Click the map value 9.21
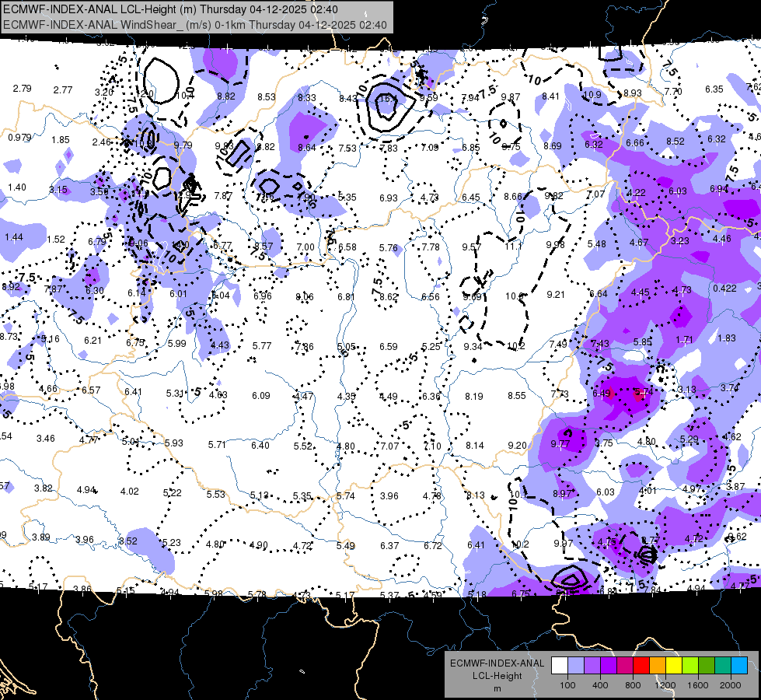The image size is (761, 700). point(556,295)
